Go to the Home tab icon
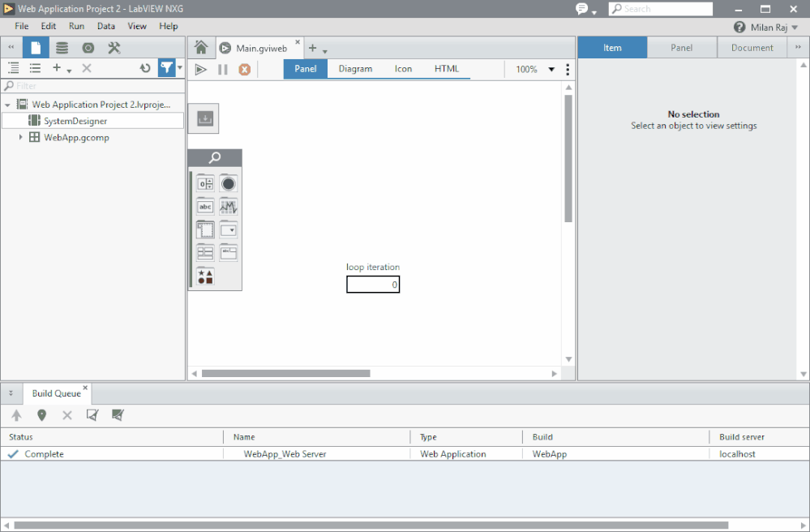Viewport: 810px width, 532px height. click(x=201, y=48)
